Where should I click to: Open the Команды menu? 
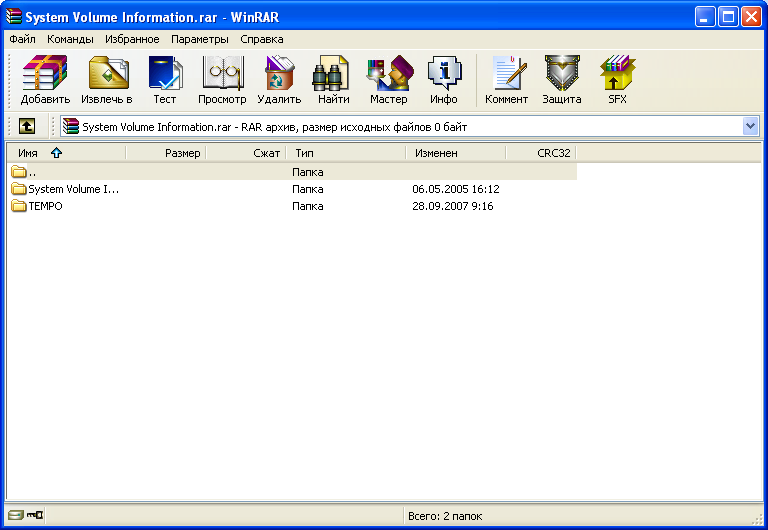(x=70, y=39)
